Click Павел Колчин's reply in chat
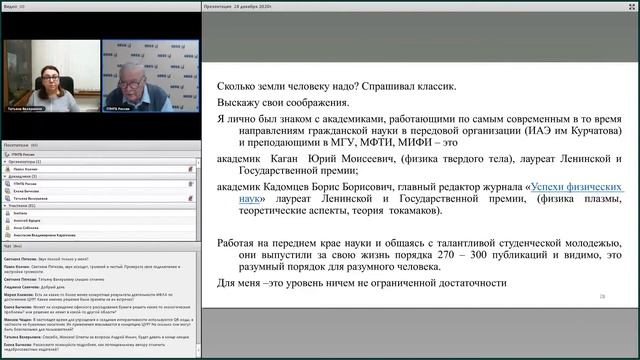Viewport: 640px width, 360px height. (x=92, y=269)
